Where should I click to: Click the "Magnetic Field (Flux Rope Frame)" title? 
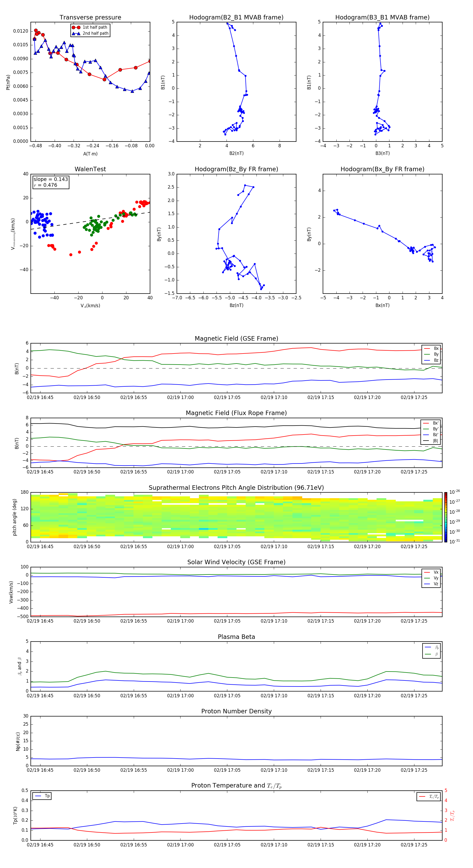pyautogui.click(x=236, y=413)
